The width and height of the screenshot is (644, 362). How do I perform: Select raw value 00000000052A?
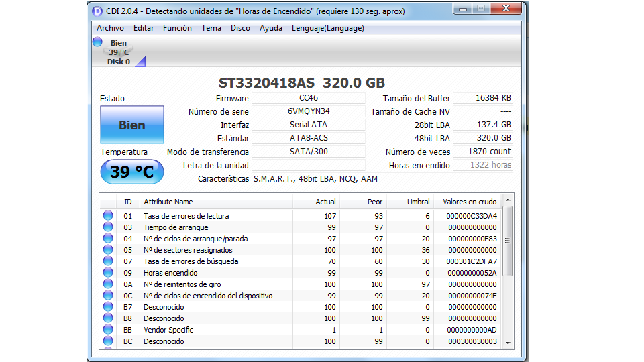click(x=472, y=273)
